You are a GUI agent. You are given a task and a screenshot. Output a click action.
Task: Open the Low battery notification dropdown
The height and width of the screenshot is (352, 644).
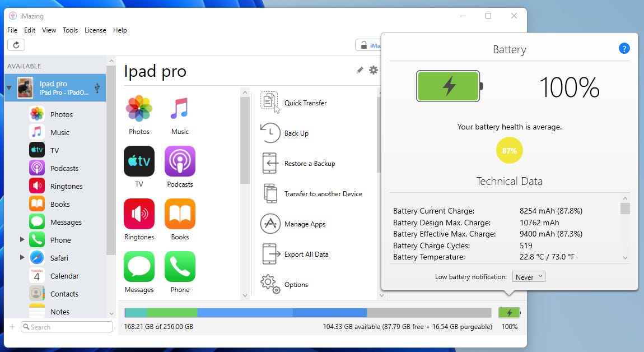tap(529, 277)
